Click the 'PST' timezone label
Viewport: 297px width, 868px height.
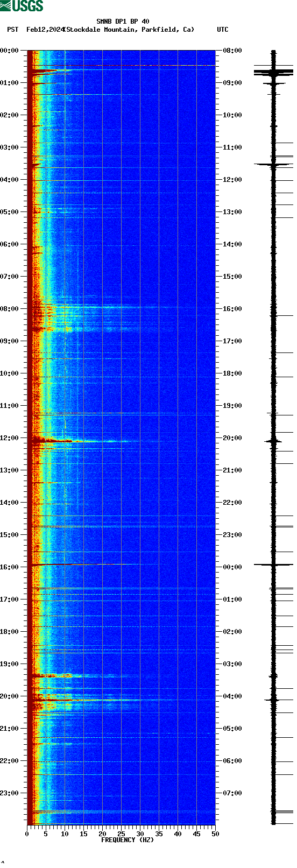coord(13,30)
